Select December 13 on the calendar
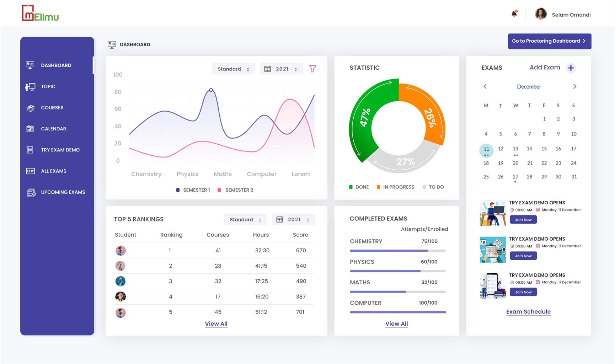This screenshot has height=364, width=615. pyautogui.click(x=515, y=149)
